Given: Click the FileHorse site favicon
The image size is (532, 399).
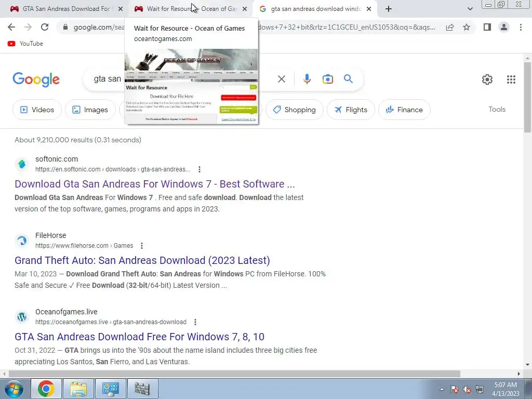Looking at the screenshot, I should point(22,241).
